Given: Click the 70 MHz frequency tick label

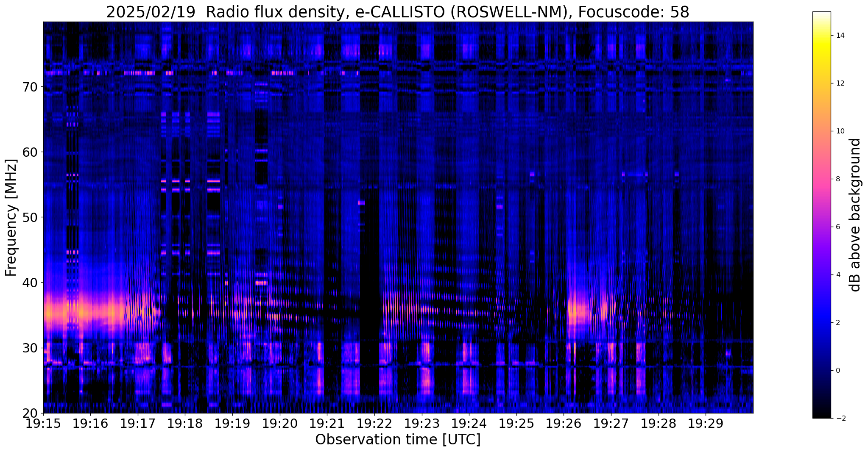Looking at the screenshot, I should pyautogui.click(x=30, y=87).
